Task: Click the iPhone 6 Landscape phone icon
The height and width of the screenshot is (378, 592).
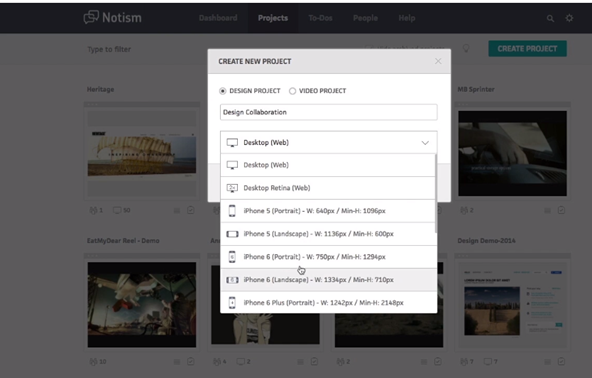Action: tap(232, 280)
